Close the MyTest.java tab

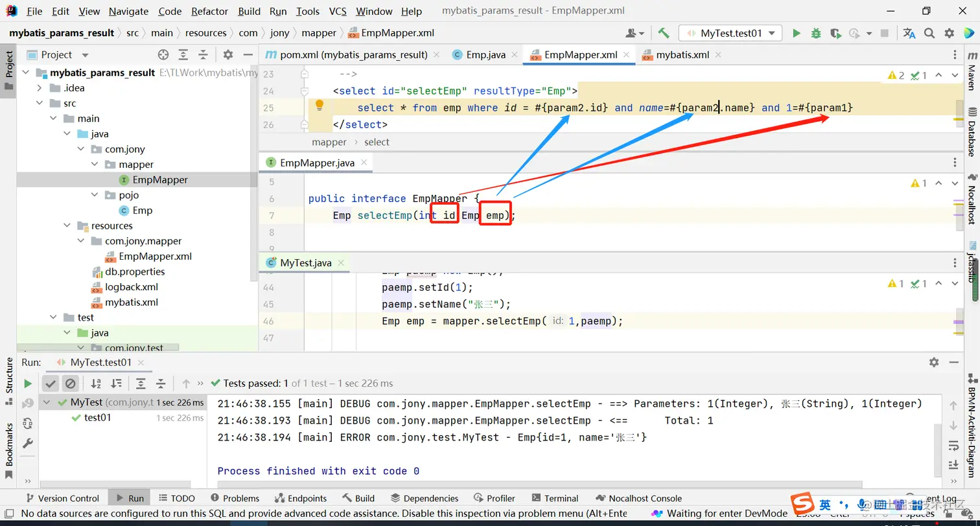click(341, 263)
